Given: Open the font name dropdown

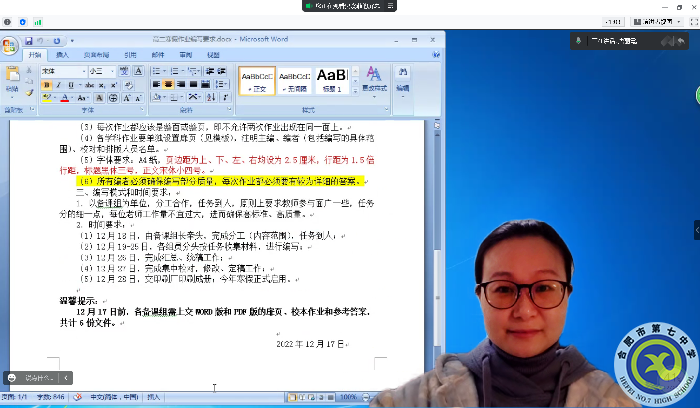Looking at the screenshot, I should point(83,72).
